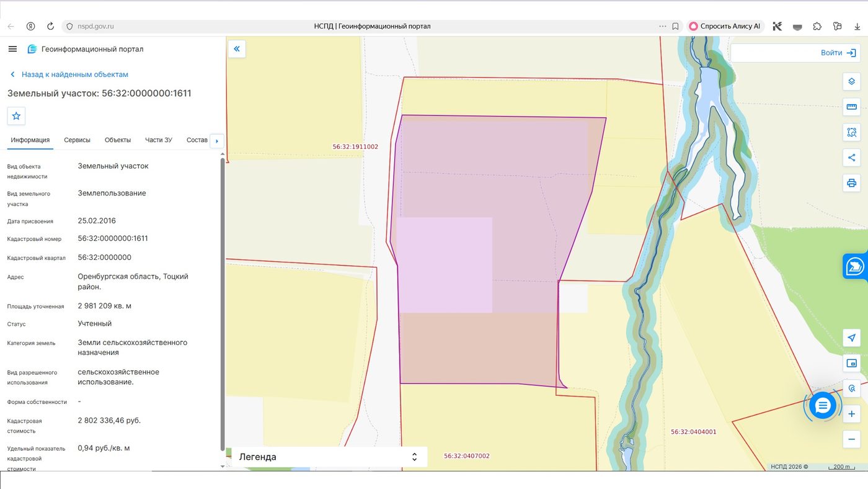Switch to the Объекты tab
The height and width of the screenshot is (489, 868).
(118, 140)
